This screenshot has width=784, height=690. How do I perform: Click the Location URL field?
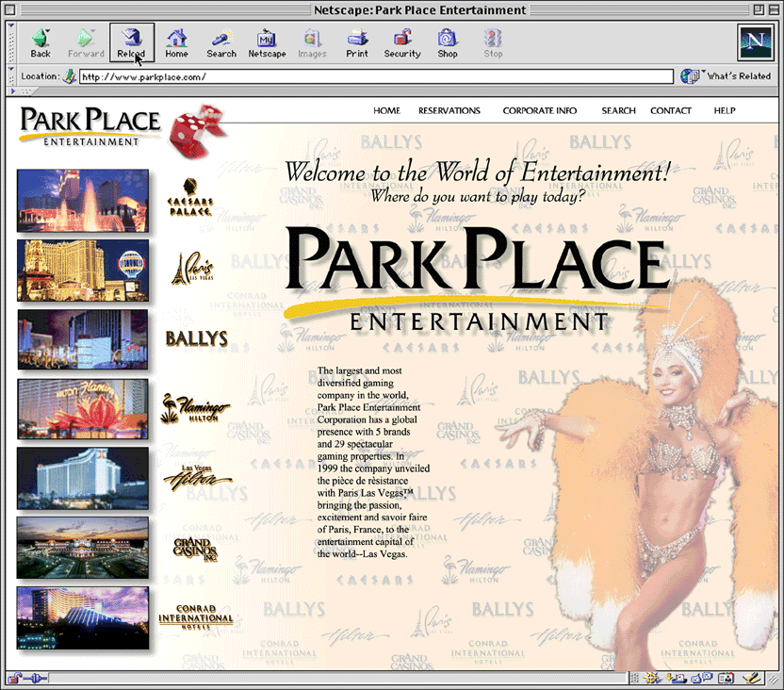point(376,76)
